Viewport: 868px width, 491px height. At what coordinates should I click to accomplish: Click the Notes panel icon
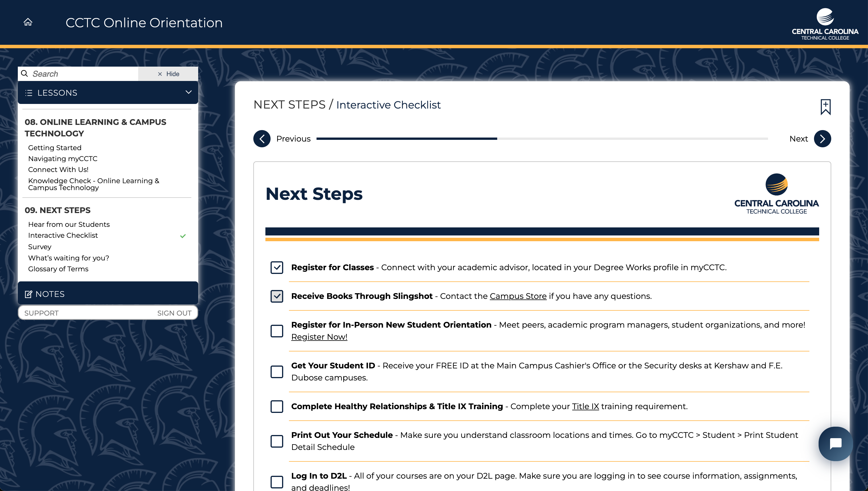pos(28,293)
